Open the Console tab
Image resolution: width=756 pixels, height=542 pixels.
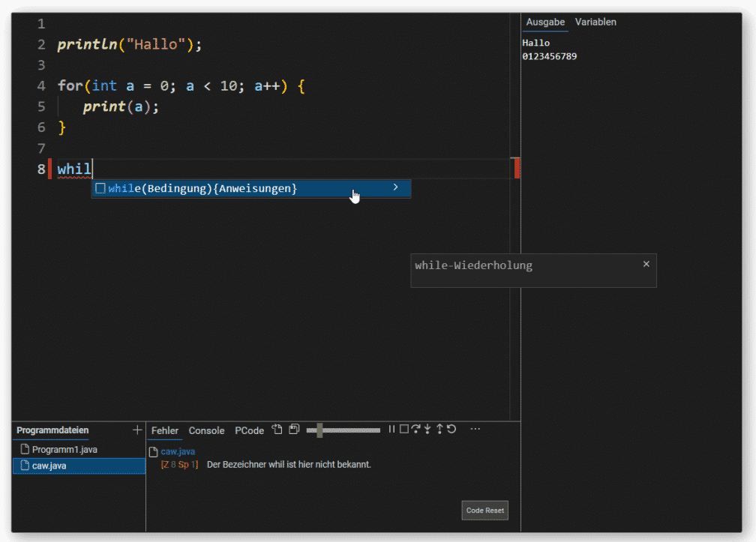(206, 431)
